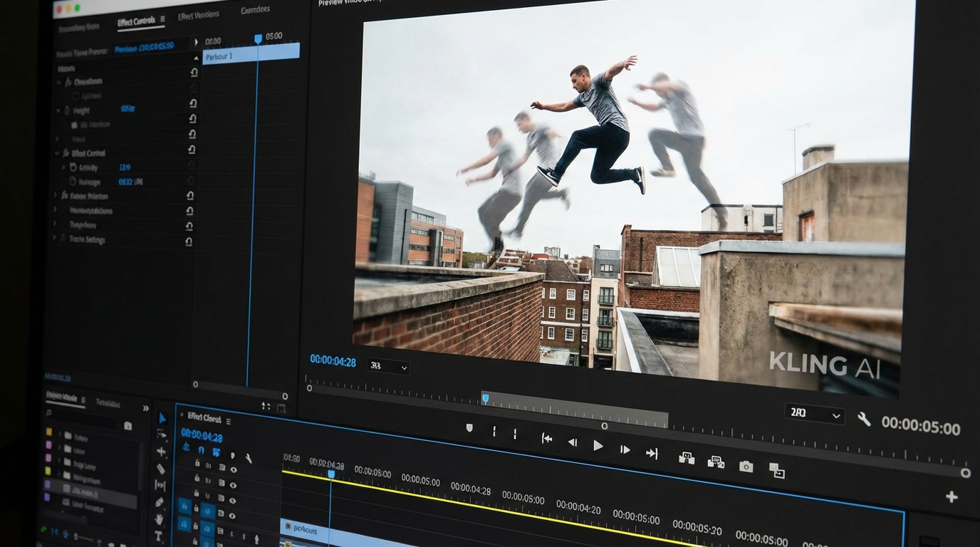Open the program monitor zoom level dropdown
Screen dimensions: 980x547
point(388,366)
